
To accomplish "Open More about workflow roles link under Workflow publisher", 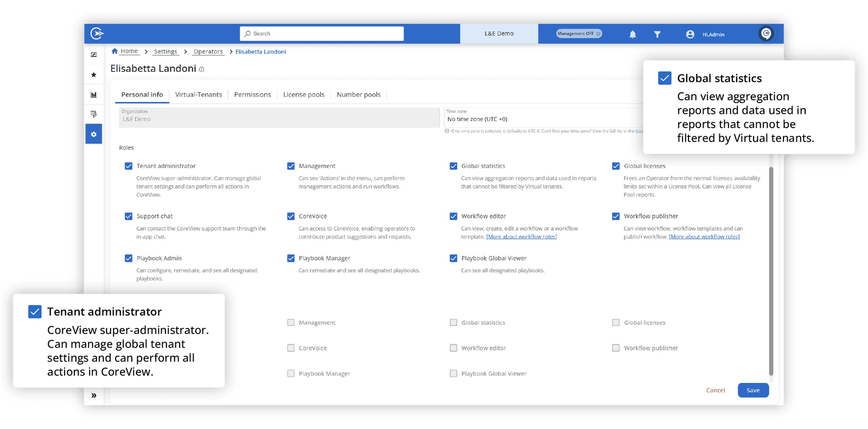I will pyautogui.click(x=704, y=237).
